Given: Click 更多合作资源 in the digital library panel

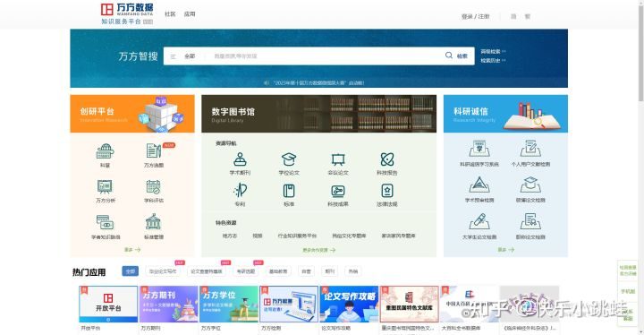Looking at the screenshot, I should tap(319, 250).
